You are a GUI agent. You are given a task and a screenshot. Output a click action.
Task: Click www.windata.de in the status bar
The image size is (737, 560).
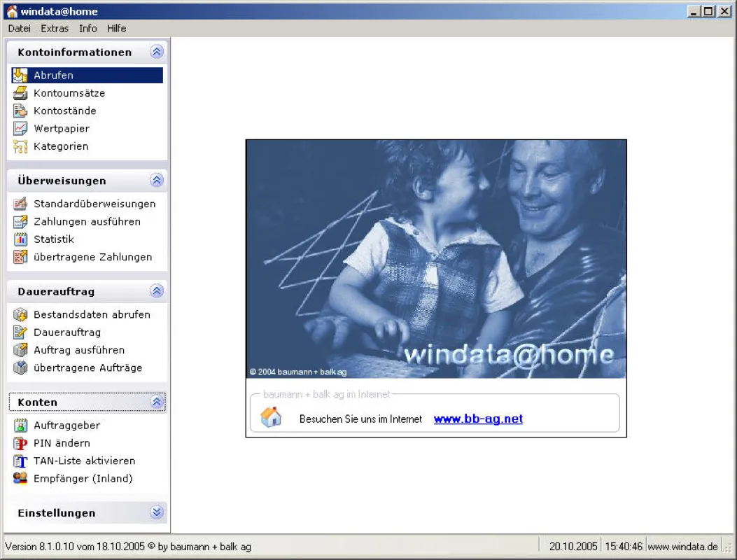pyautogui.click(x=682, y=547)
